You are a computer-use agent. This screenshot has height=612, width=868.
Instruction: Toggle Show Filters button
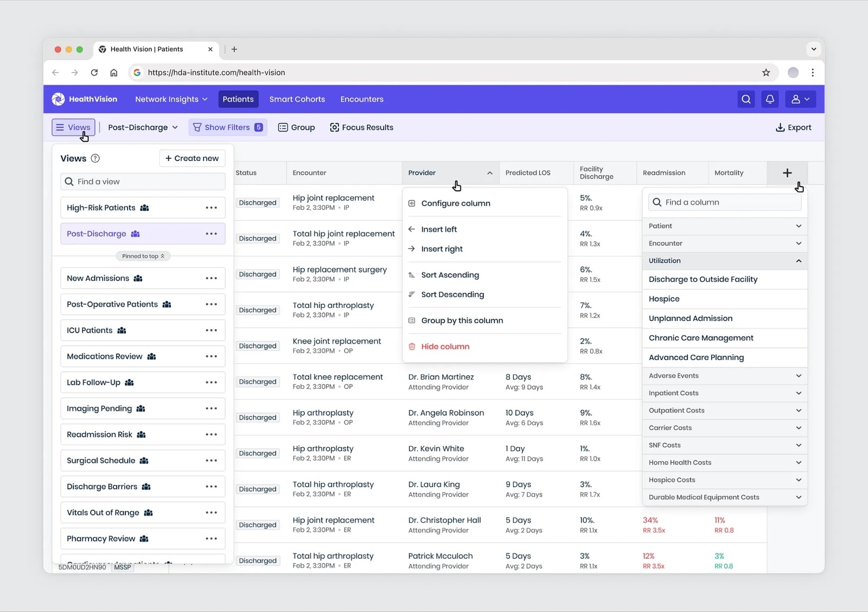(228, 127)
